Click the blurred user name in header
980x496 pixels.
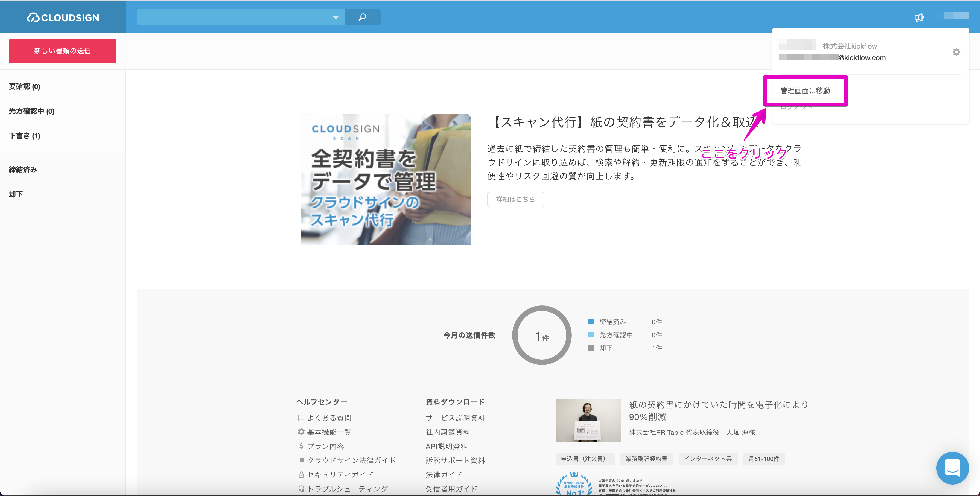pos(956,16)
